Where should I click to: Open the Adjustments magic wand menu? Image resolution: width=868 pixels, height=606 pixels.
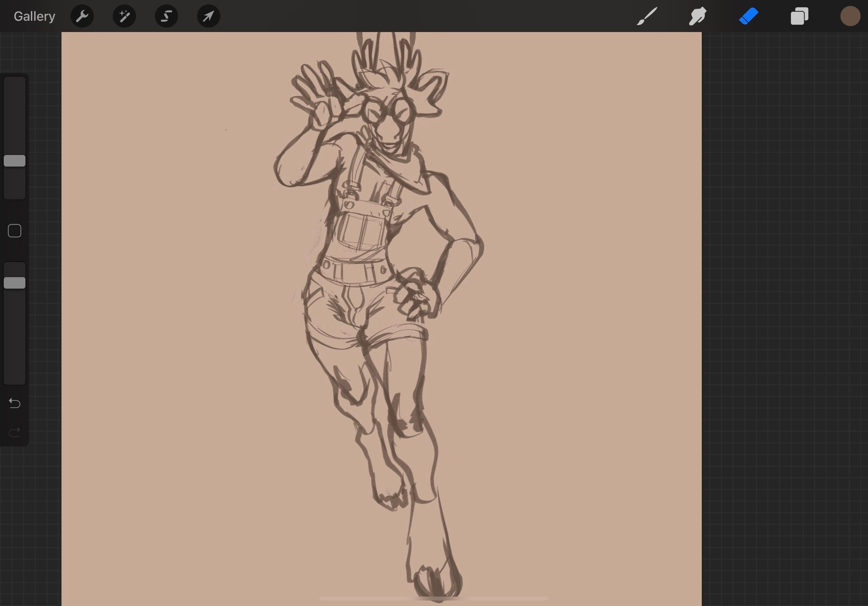(124, 17)
